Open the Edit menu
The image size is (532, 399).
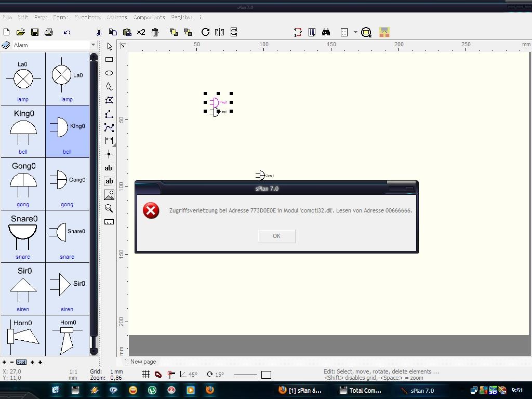click(x=23, y=17)
